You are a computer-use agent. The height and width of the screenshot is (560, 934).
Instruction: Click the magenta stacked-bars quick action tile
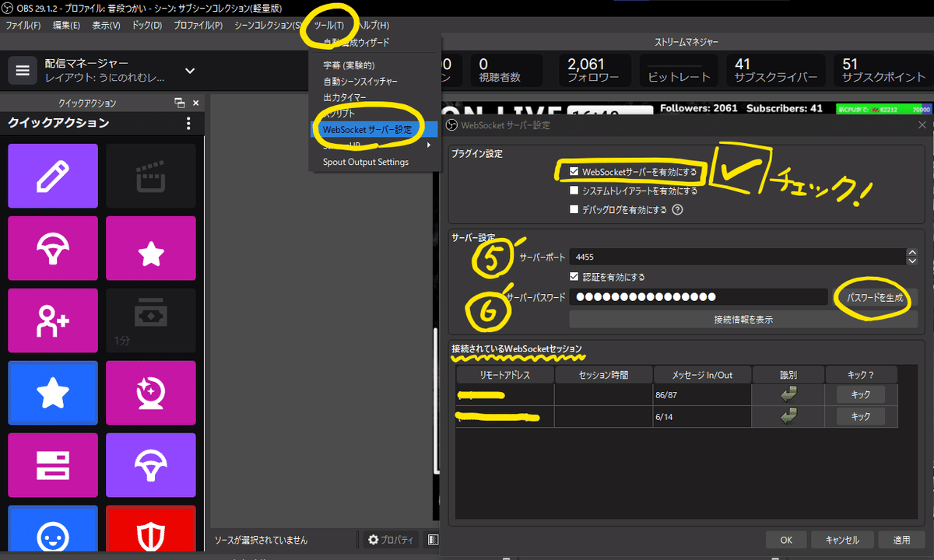click(53, 465)
